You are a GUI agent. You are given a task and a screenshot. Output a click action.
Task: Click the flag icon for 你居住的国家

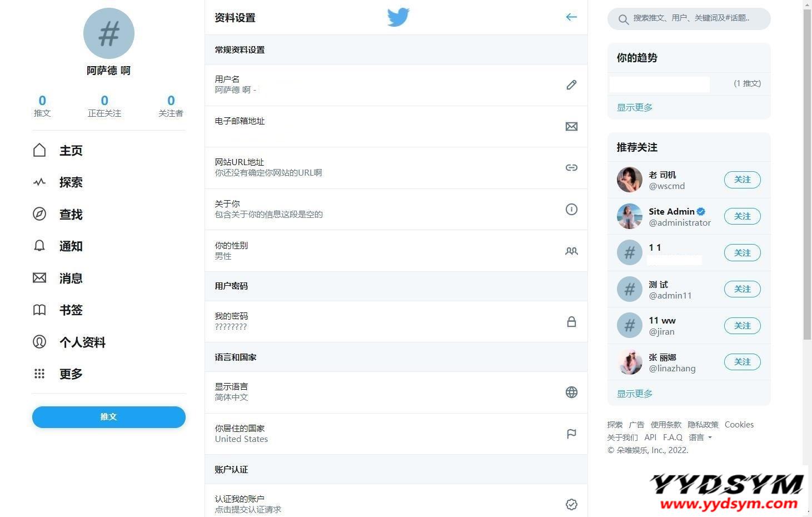[571, 434]
